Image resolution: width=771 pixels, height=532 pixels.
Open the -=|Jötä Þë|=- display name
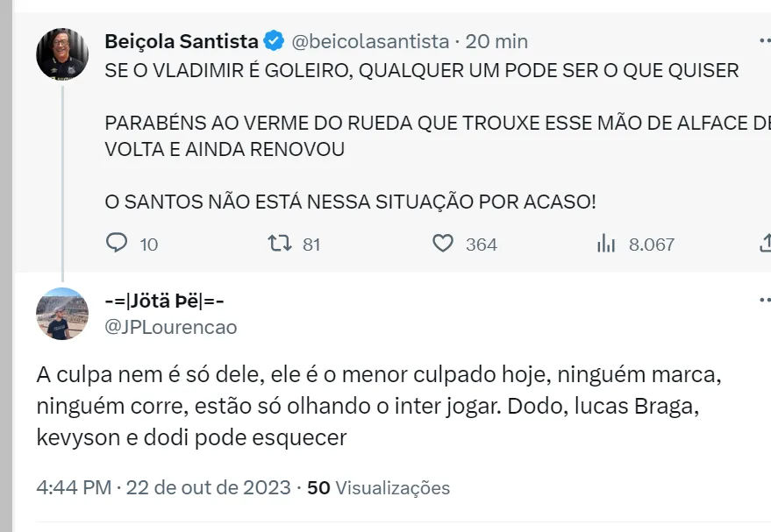164,301
